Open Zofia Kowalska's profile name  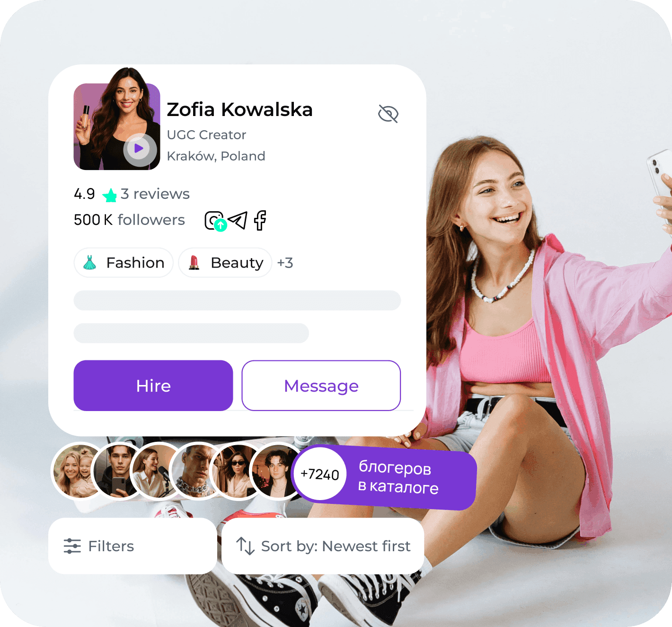click(239, 109)
